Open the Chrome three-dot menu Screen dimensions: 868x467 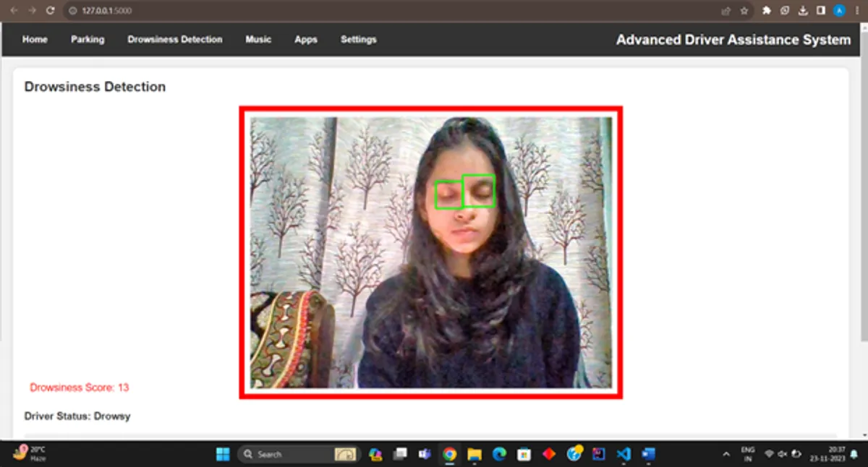coord(857,11)
